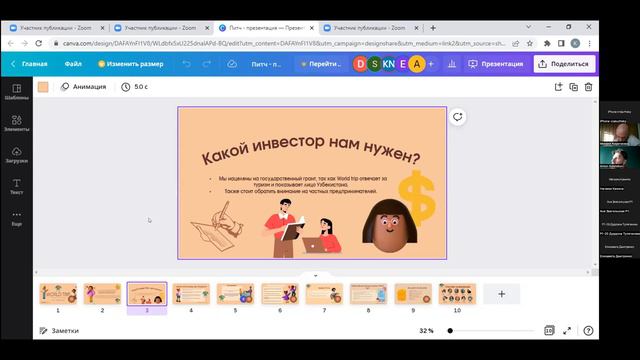Click collaborator avatar KN
Viewport: 640px width, 360px height.
tap(389, 64)
